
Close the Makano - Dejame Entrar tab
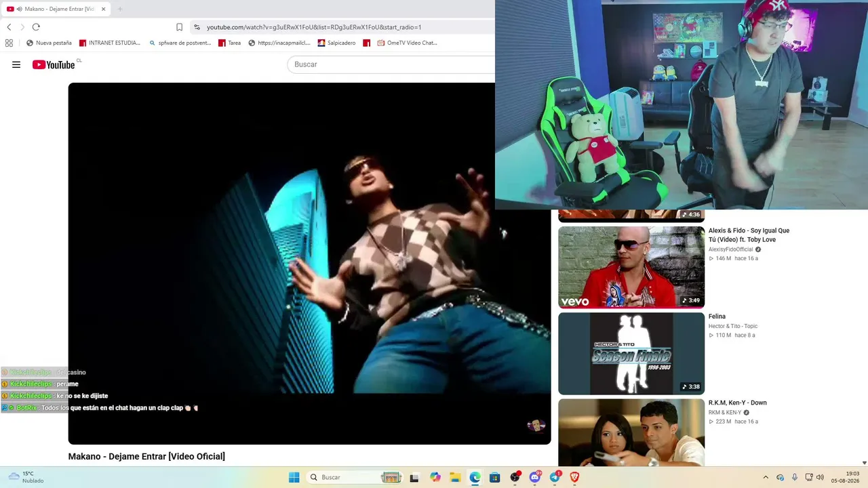103,9
